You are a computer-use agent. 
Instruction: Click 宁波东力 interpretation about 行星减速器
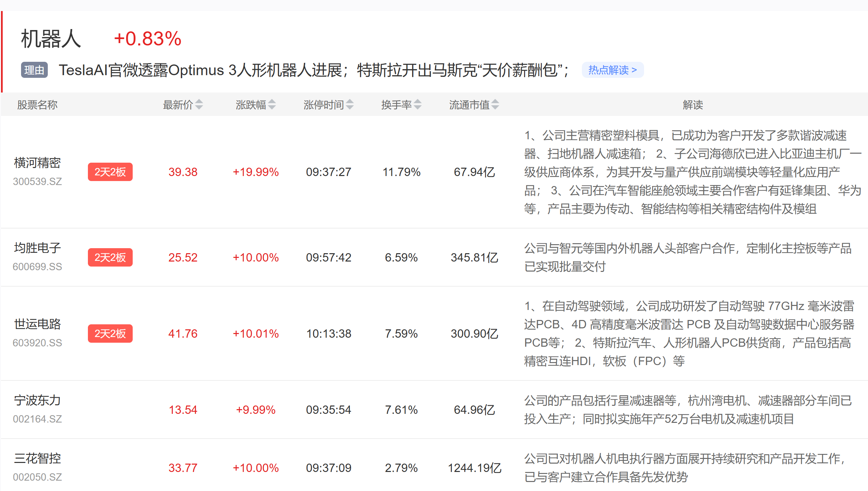(688, 410)
